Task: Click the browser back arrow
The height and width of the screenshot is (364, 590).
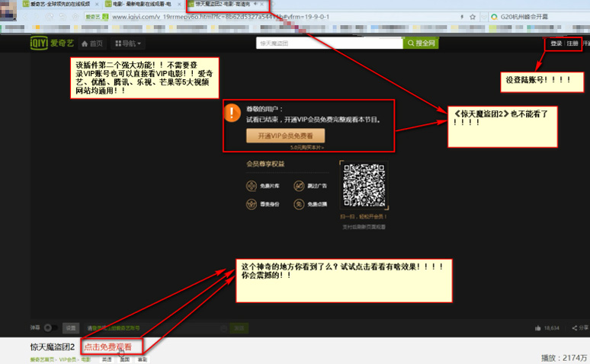Action: pos(25,17)
